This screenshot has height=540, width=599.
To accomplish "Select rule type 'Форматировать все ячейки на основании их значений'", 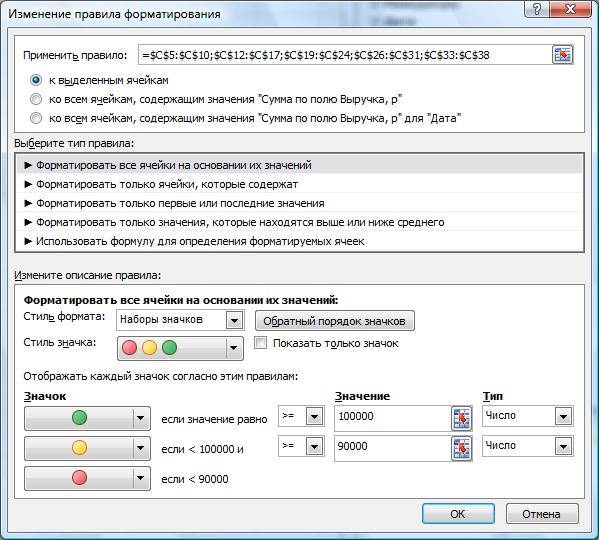I will pos(299,165).
